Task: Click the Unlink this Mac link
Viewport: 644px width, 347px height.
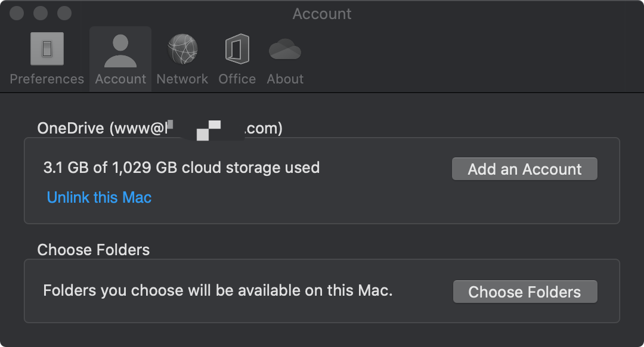Action: [x=99, y=197]
